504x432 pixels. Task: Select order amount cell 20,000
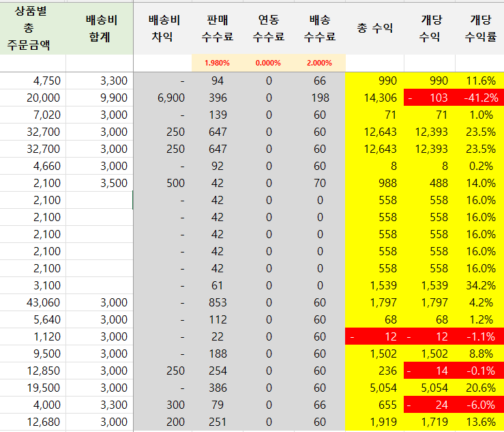pos(33,98)
